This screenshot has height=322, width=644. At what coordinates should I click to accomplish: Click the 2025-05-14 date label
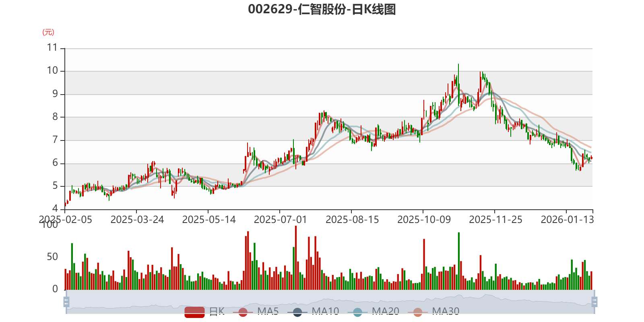(x=209, y=220)
